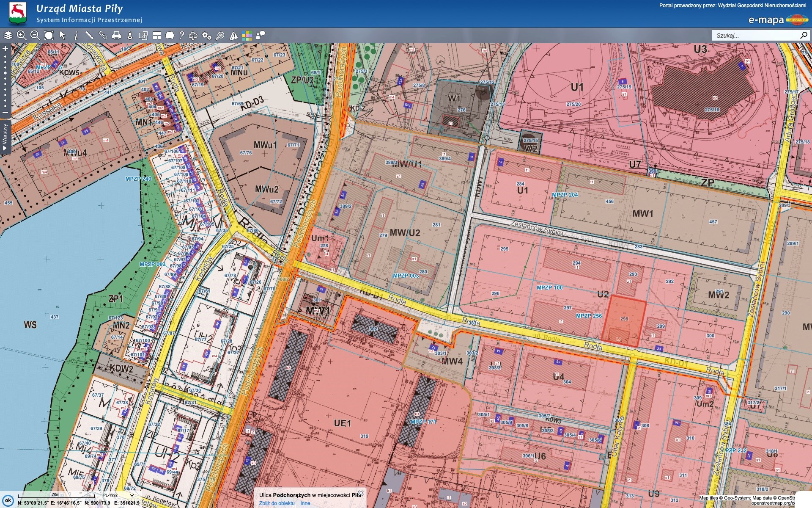Open the cloud download tool

pyautogui.click(x=193, y=36)
